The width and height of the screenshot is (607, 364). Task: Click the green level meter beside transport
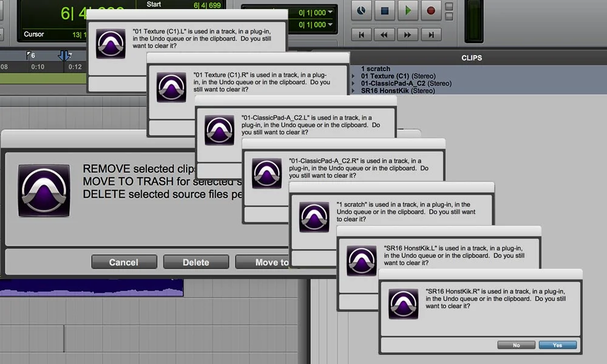473,20
